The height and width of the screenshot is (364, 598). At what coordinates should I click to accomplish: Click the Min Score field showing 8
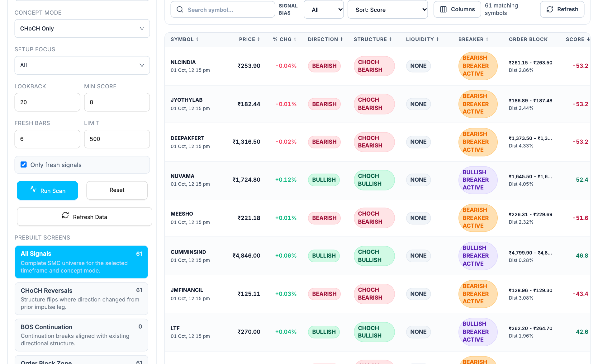click(x=117, y=102)
